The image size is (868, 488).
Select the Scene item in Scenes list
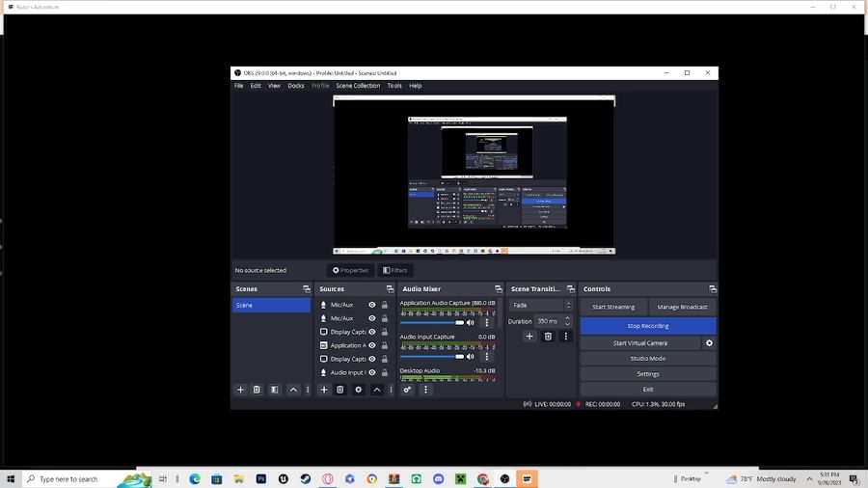(271, 306)
